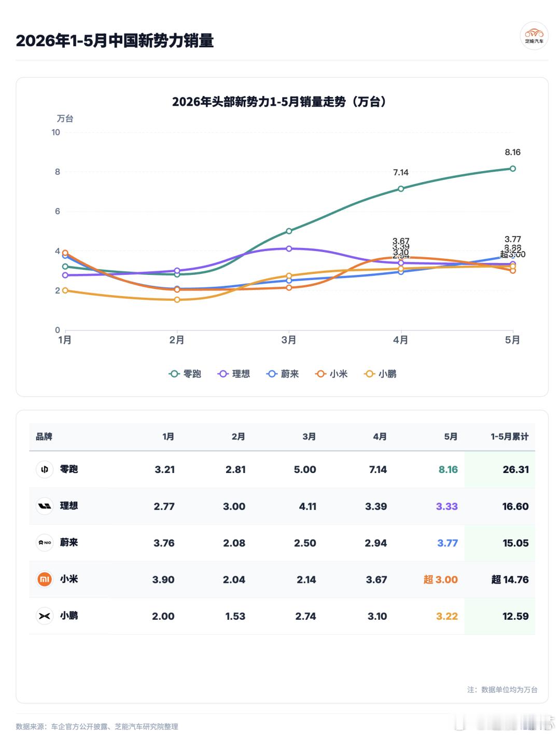Click the blue 3.77 cell for 蔚来
Image resolution: width=560 pixels, height=736 pixels.
(447, 543)
